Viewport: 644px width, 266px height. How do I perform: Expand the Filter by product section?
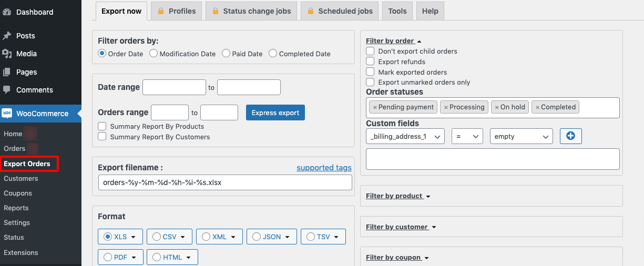(398, 196)
